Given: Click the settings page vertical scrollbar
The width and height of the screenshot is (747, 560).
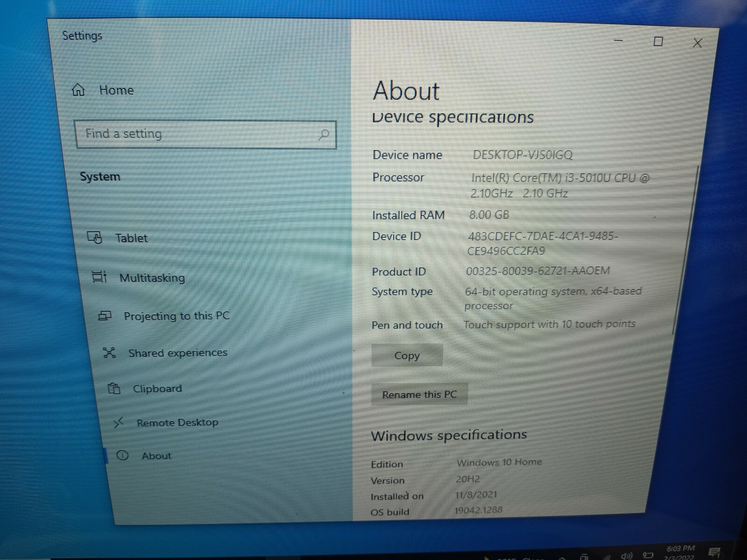Looking at the screenshot, I should point(685,250).
